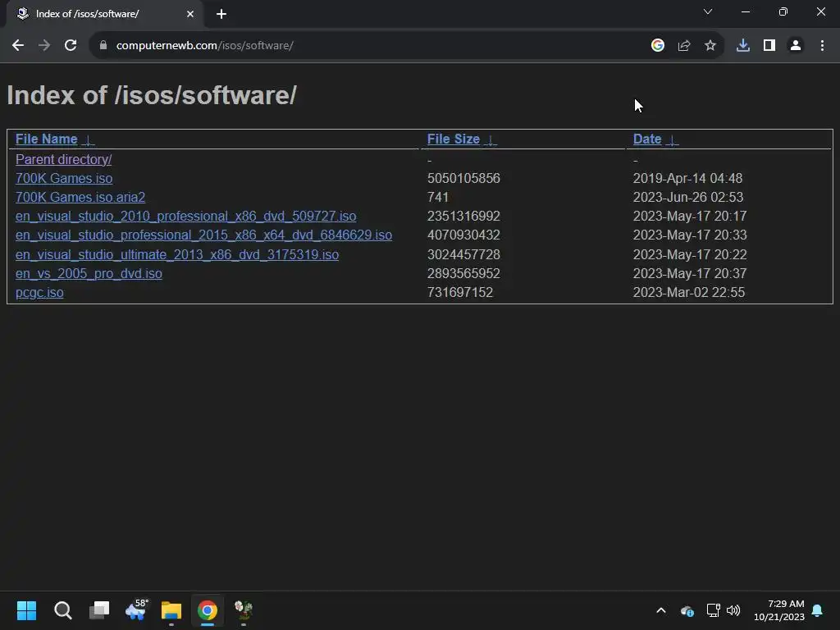Show hidden system tray icons

click(661, 610)
